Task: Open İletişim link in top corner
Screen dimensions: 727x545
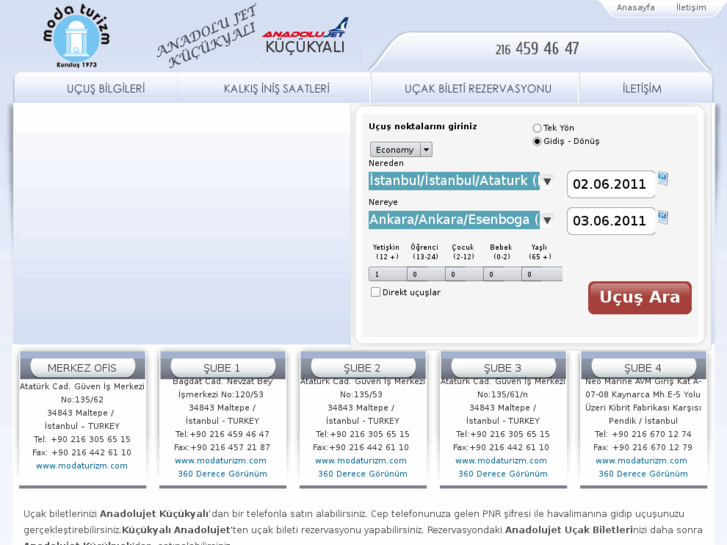Action: (691, 7)
